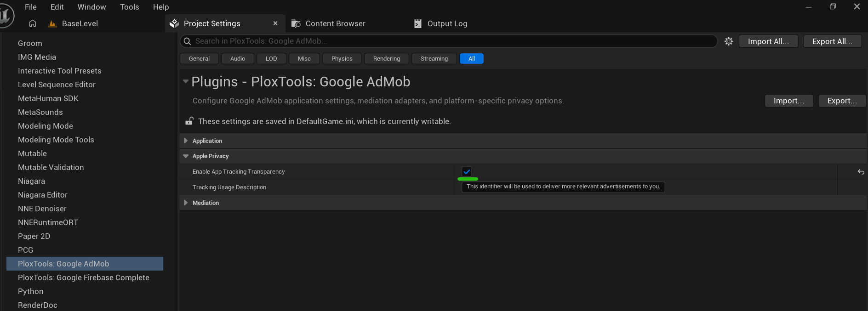Viewport: 868px width, 311px height.
Task: Open the Window menu
Action: [x=92, y=7]
